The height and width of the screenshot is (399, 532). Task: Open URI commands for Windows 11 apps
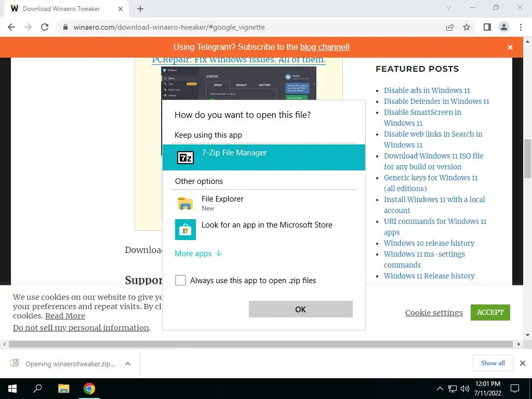(x=435, y=227)
